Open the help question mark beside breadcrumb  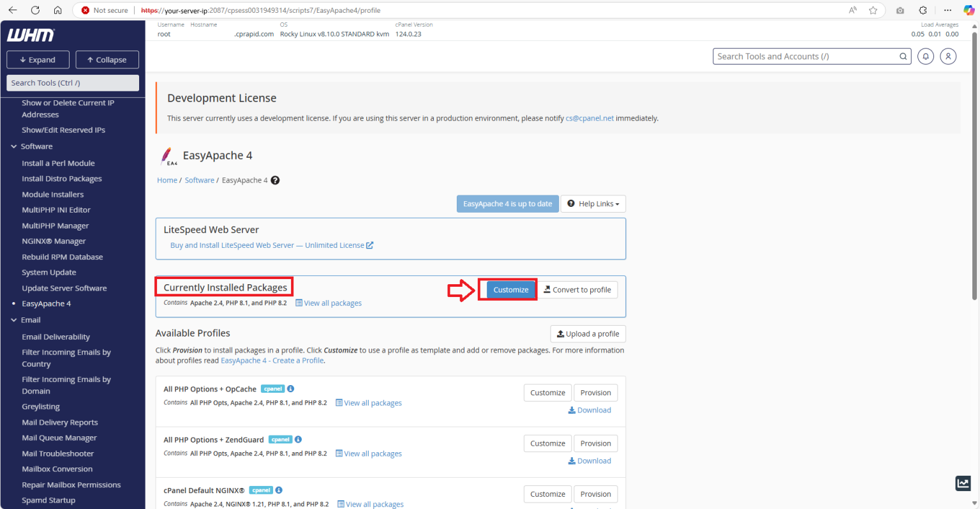coord(275,180)
